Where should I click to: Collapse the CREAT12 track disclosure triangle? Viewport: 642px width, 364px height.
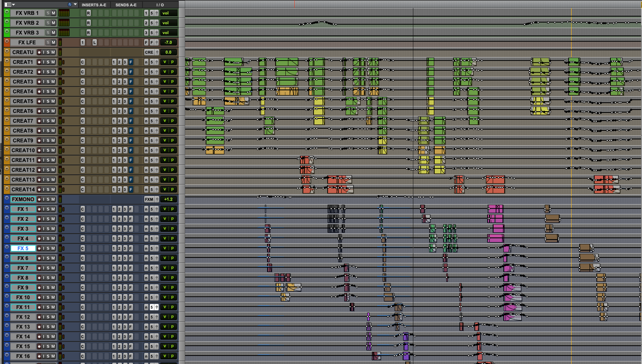(6, 170)
